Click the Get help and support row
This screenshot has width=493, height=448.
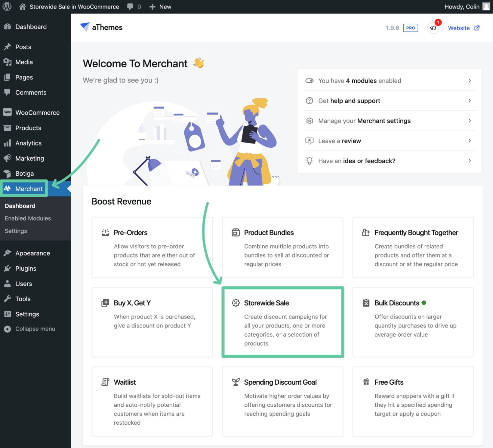pos(389,101)
